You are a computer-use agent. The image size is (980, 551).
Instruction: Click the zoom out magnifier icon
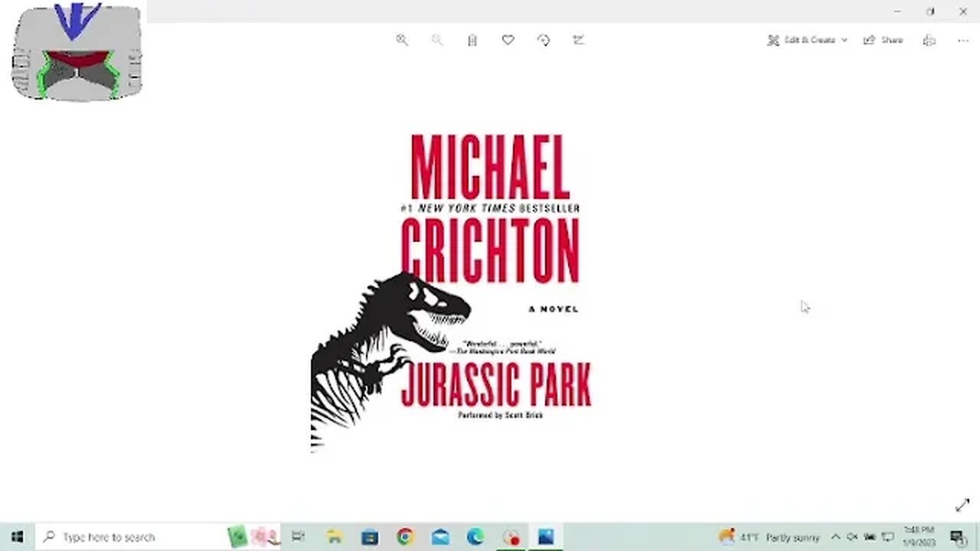pyautogui.click(x=437, y=40)
